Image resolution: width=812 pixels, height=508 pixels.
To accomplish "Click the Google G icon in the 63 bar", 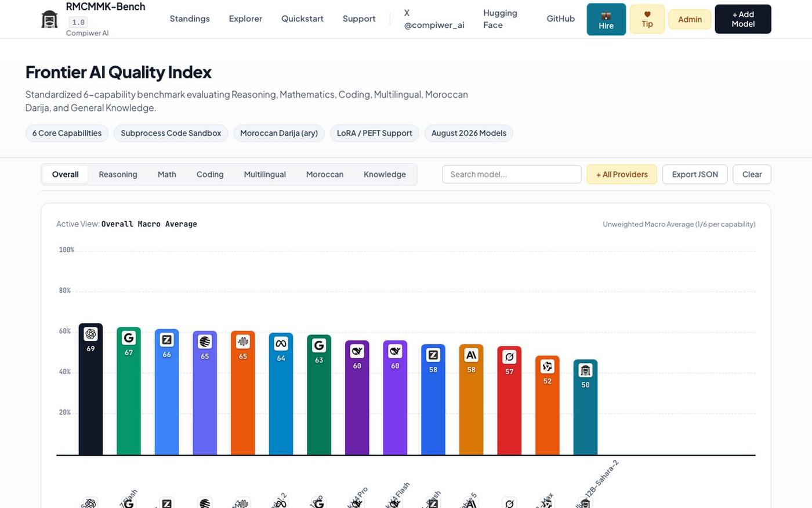I will coord(319,345).
